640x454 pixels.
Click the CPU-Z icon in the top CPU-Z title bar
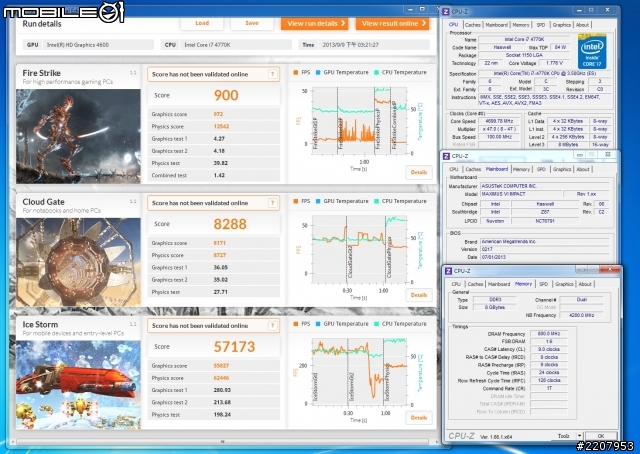coord(446,11)
